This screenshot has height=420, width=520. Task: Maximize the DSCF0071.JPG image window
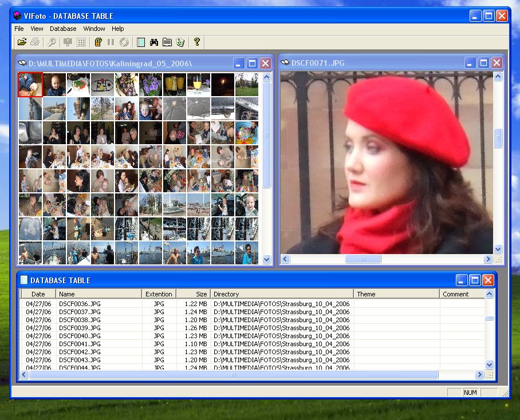click(483, 63)
